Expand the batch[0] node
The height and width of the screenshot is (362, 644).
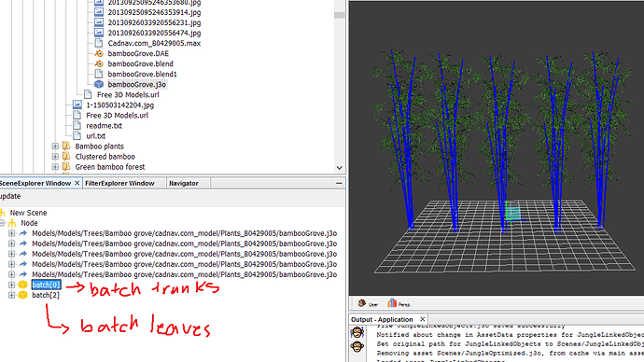pyautogui.click(x=11, y=285)
